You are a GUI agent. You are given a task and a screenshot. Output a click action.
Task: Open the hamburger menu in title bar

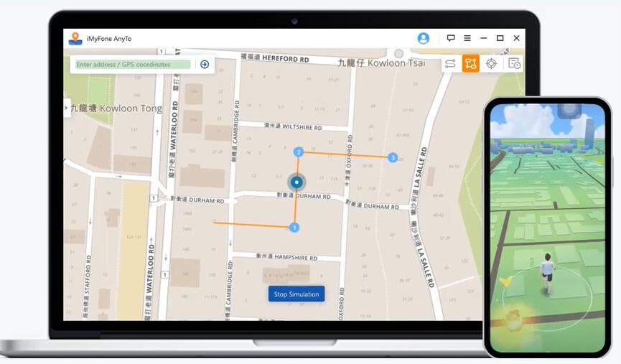[x=467, y=38]
